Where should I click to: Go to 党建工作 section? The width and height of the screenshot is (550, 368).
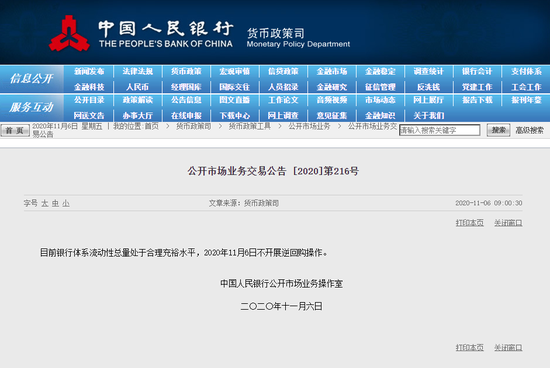(477, 87)
